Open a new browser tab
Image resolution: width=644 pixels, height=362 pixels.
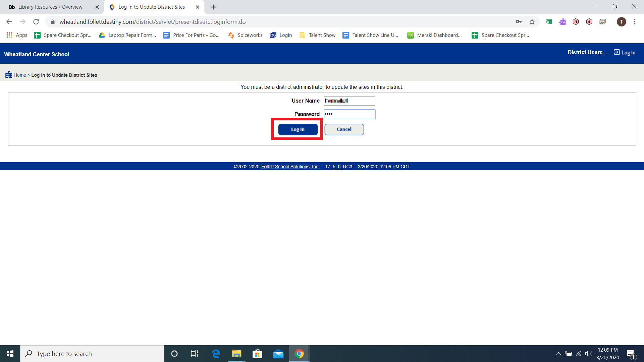pos(213,7)
